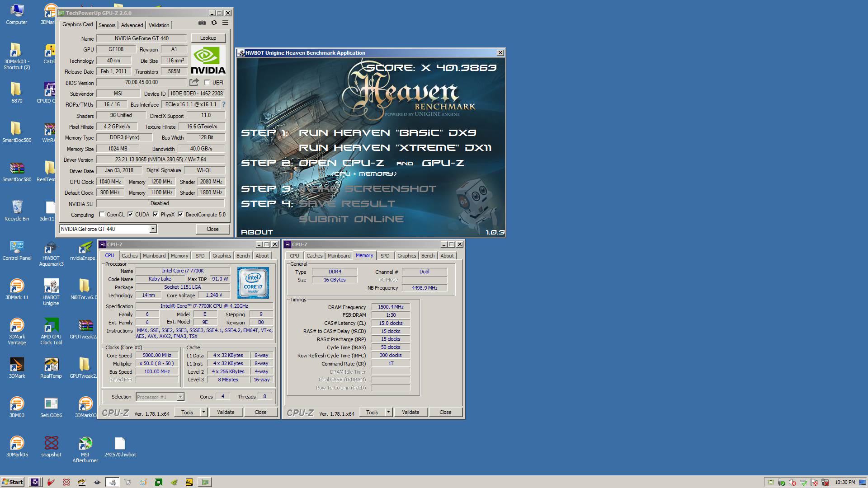This screenshot has height=488, width=868.
Task: Click the DRAM Frequency value 1500.4 MHz
Action: [391, 307]
